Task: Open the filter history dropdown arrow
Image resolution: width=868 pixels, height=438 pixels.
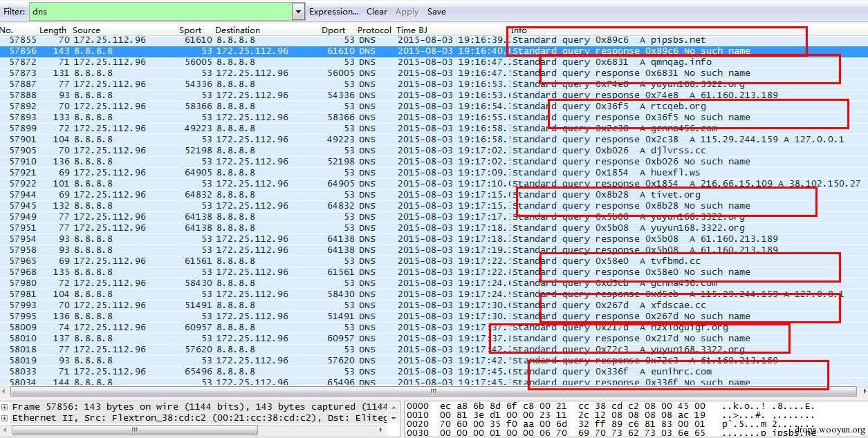Action: point(298,12)
